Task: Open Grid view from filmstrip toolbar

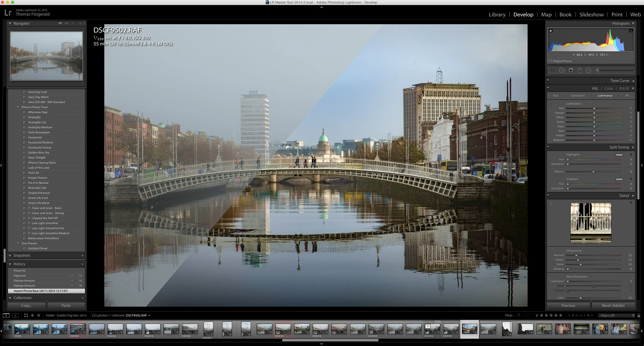Action: click(x=26, y=315)
